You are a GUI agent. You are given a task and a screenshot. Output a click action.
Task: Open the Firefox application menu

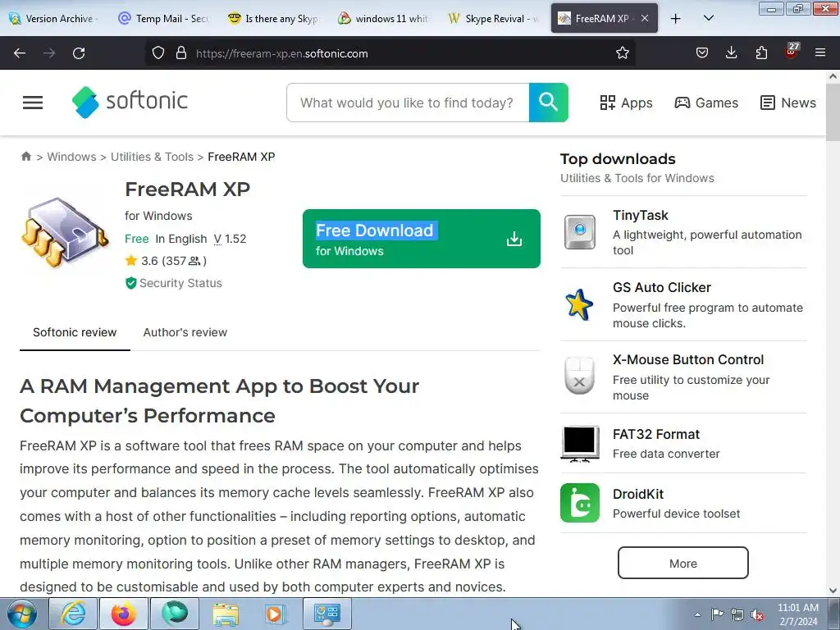[x=820, y=52]
